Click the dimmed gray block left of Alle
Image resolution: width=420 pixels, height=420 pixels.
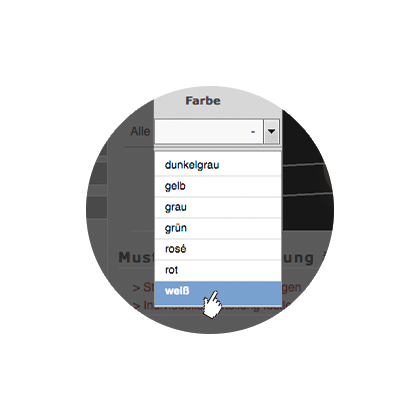click(97, 173)
